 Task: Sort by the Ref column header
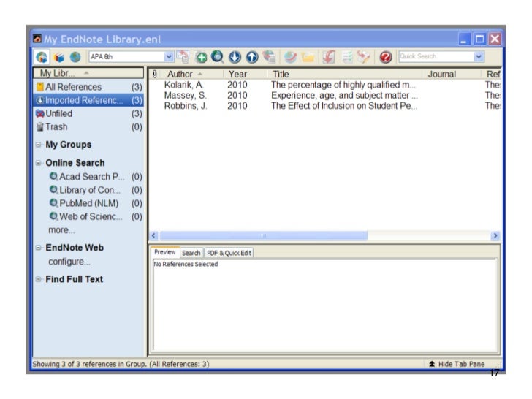pyautogui.click(x=492, y=74)
